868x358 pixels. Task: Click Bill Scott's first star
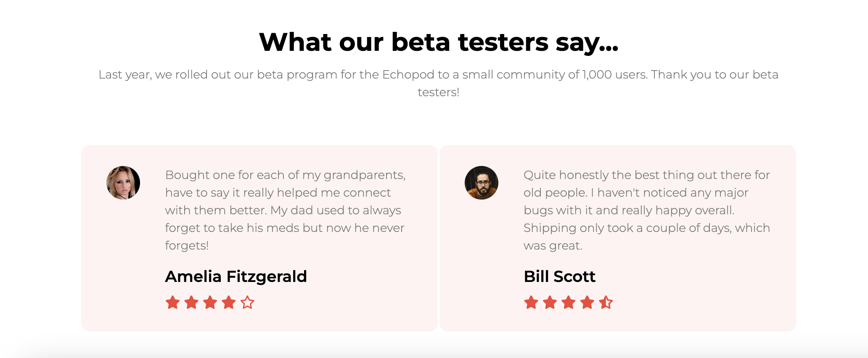[531, 302]
